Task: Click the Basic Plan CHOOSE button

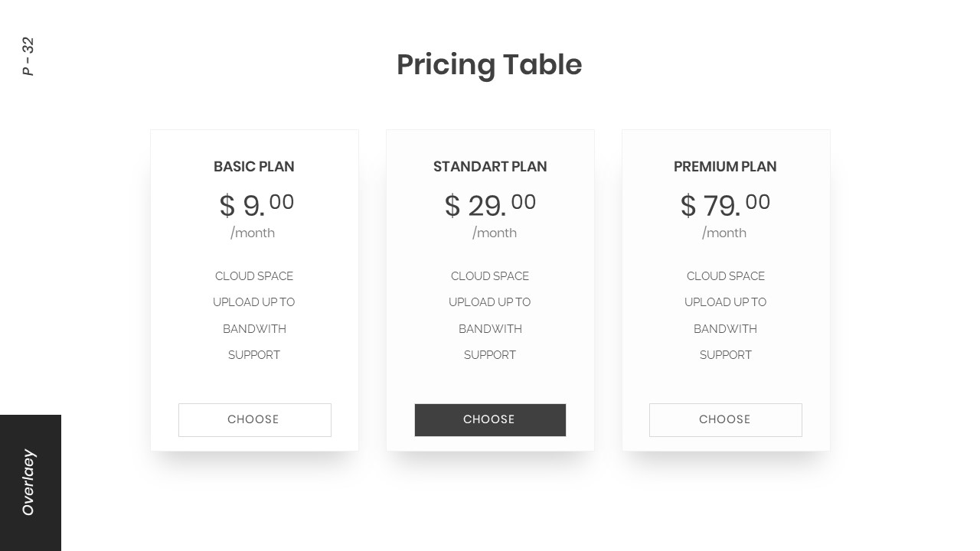Action: coord(254,419)
